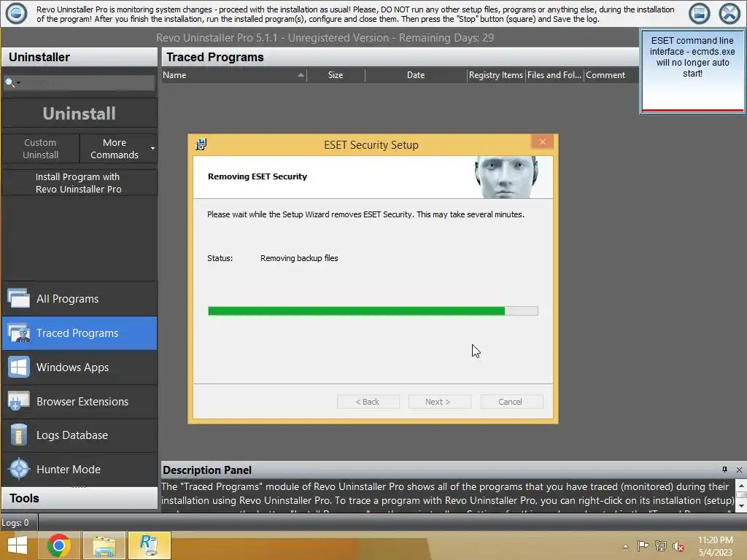Sort by Files and Folders column header
747x560 pixels.
pyautogui.click(x=554, y=75)
